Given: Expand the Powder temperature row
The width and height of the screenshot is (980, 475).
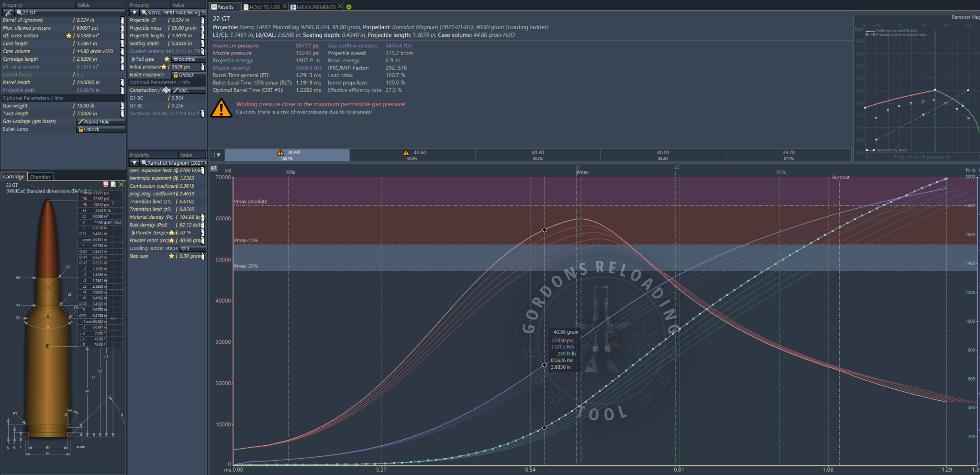Looking at the screenshot, I should (134, 233).
